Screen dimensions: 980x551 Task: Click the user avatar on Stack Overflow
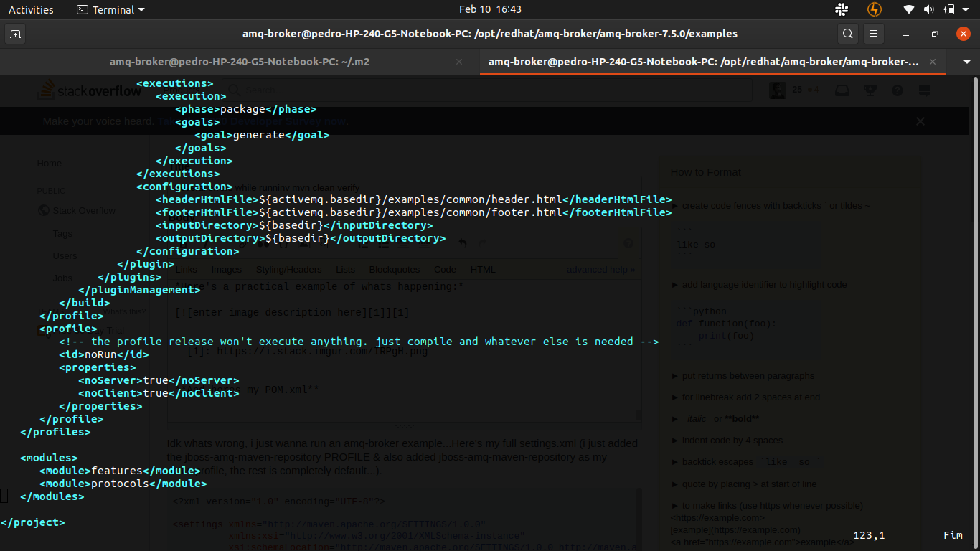click(776, 90)
